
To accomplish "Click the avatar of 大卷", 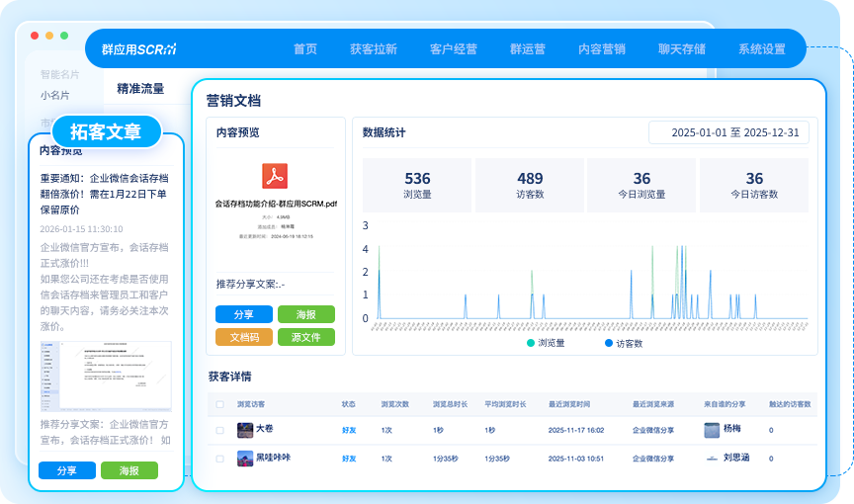I will click(x=245, y=430).
